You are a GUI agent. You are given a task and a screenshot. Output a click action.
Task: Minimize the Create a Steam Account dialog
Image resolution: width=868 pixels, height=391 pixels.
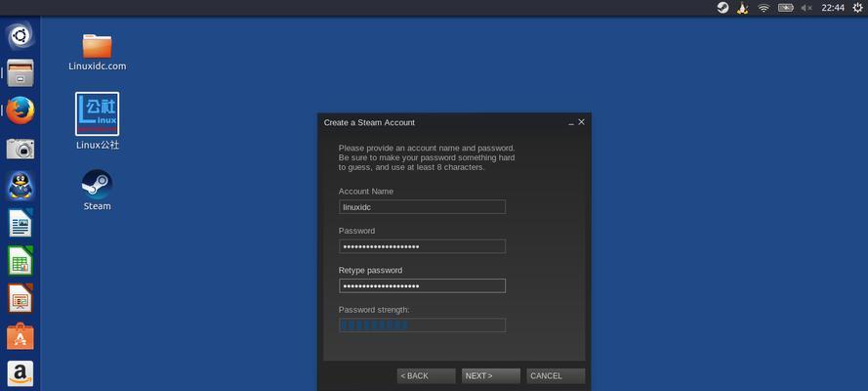coord(571,123)
